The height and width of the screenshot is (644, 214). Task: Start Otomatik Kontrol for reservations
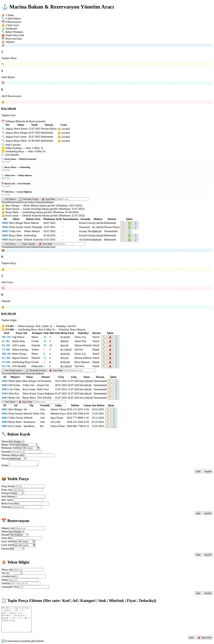click(x=36, y=371)
